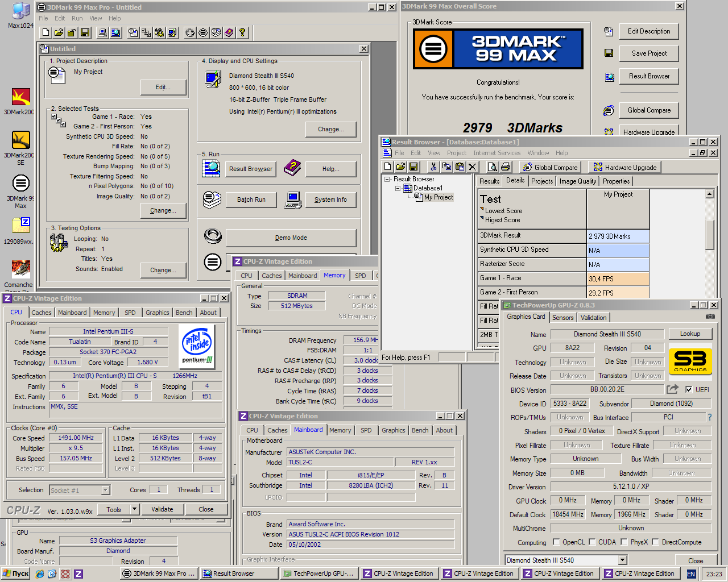
Task: Switch to Sensors tab in GPU-Z
Action: point(562,318)
